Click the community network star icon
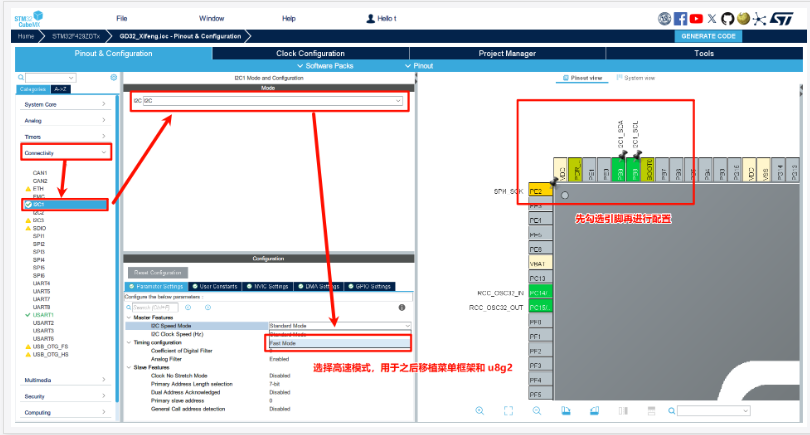Viewport: 810px width, 435px height. [759, 19]
